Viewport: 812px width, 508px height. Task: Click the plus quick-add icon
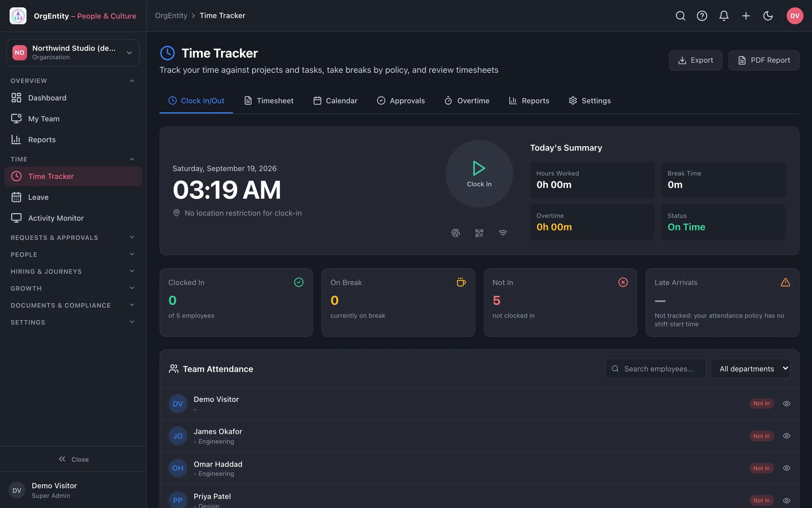point(746,16)
